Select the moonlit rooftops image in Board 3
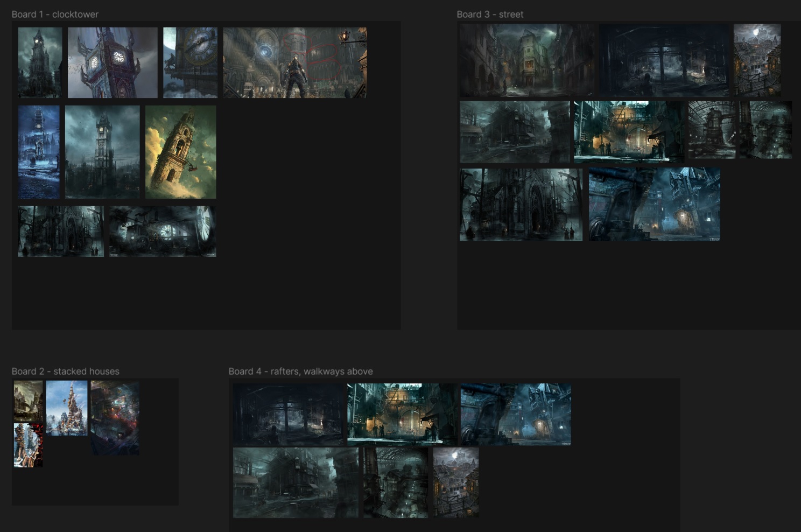Screen dimensions: 801x532 tap(757, 60)
